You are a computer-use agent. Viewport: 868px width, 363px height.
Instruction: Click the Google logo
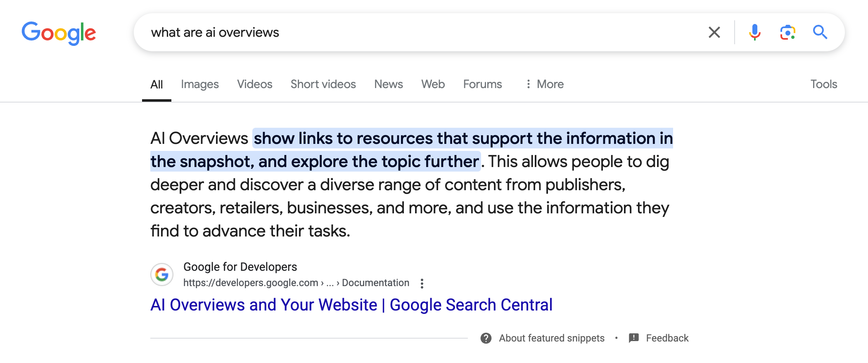tap(59, 33)
